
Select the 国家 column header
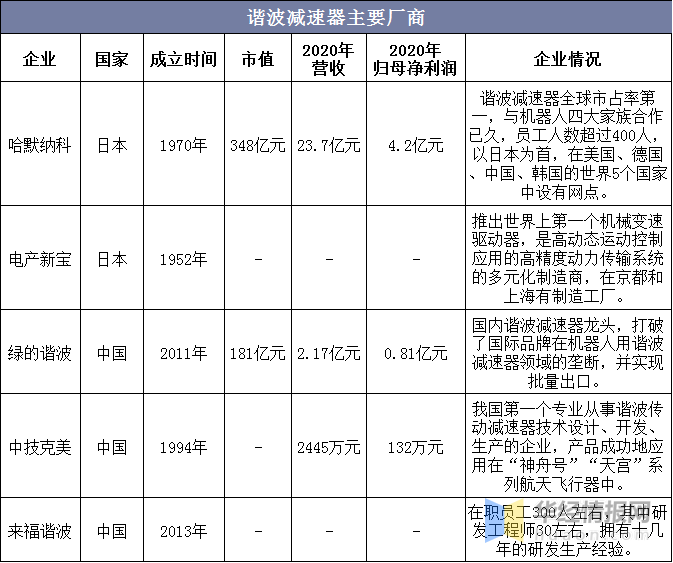[112, 58]
